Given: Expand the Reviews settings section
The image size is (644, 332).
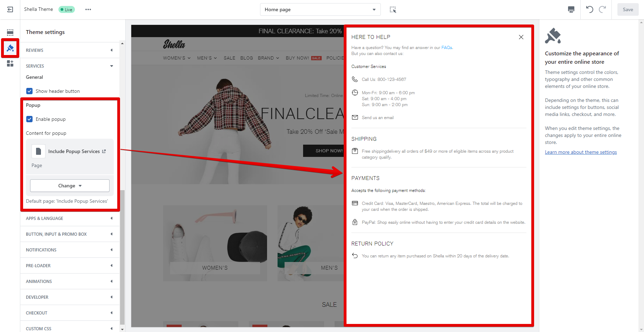Looking at the screenshot, I should [70, 50].
